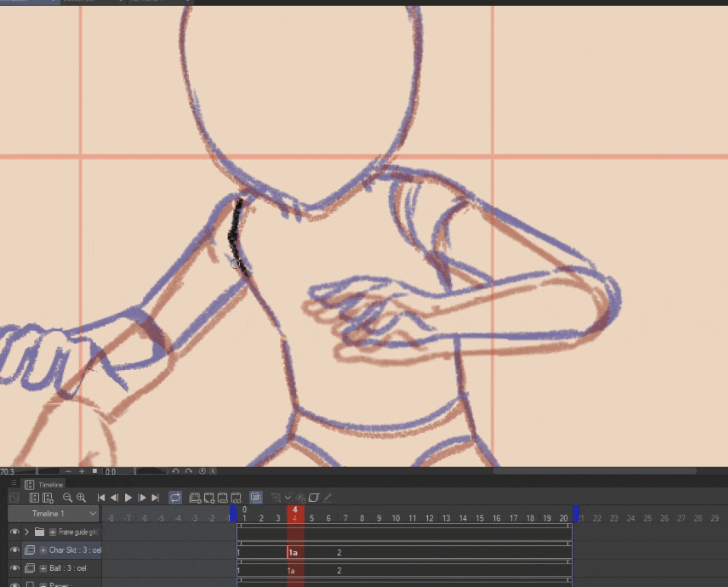Click the fit to screen square icon
This screenshot has height=587, width=728.
coord(94,471)
